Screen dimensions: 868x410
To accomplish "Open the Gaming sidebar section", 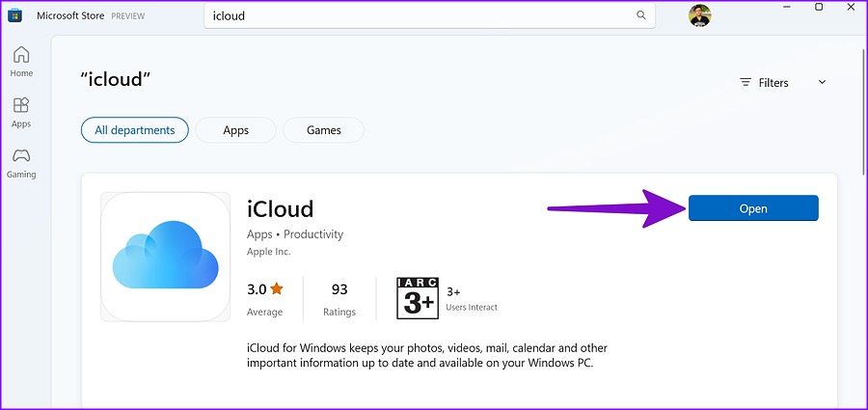I will pos(21,163).
